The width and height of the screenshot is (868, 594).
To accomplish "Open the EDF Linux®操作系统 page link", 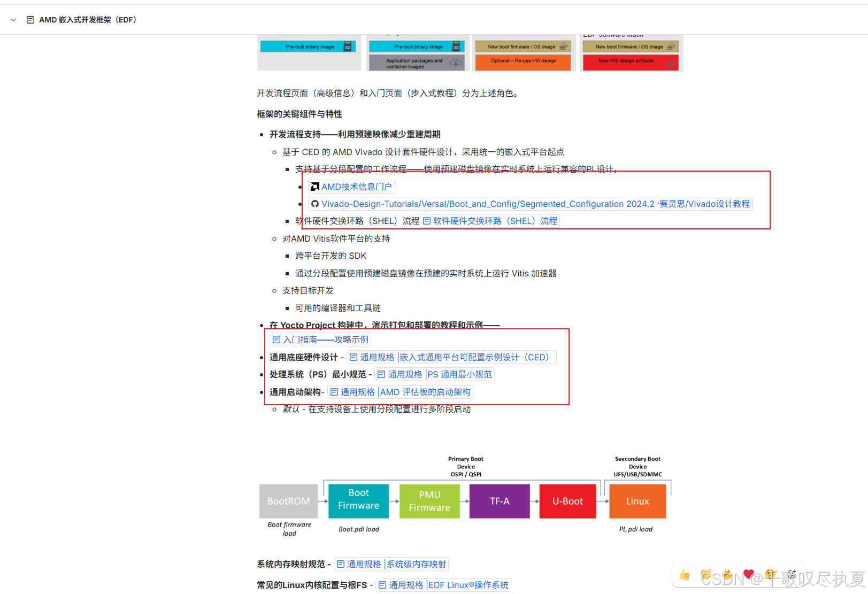I will [x=443, y=585].
